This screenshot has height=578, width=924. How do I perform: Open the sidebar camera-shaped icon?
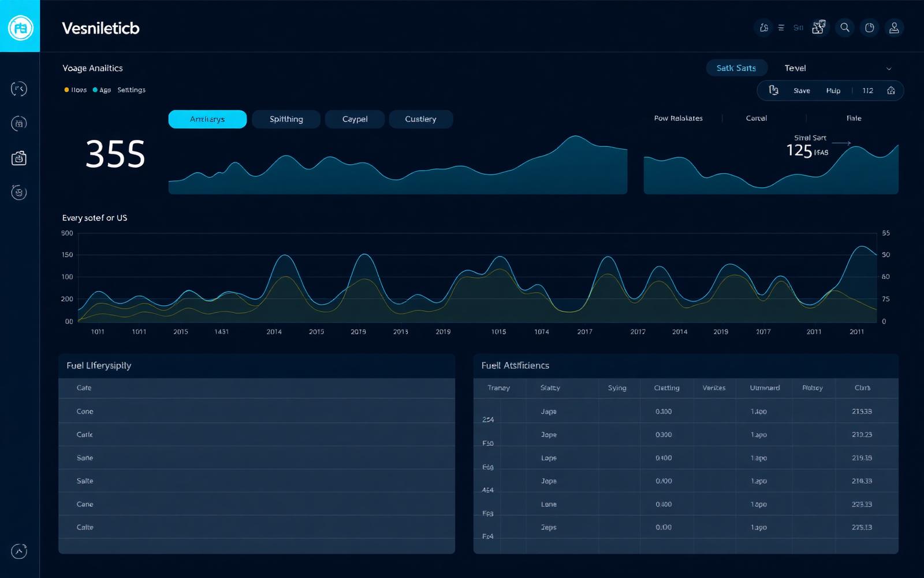coord(19,158)
